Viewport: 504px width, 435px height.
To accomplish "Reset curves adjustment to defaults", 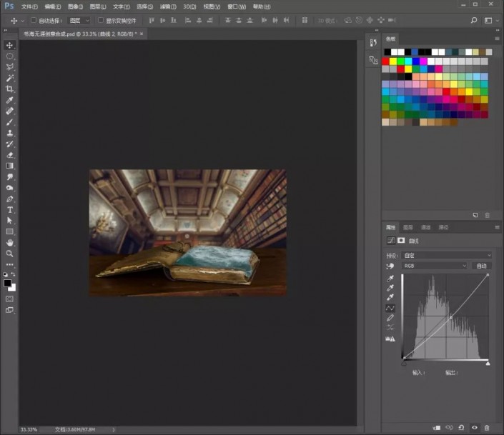I will (x=461, y=428).
